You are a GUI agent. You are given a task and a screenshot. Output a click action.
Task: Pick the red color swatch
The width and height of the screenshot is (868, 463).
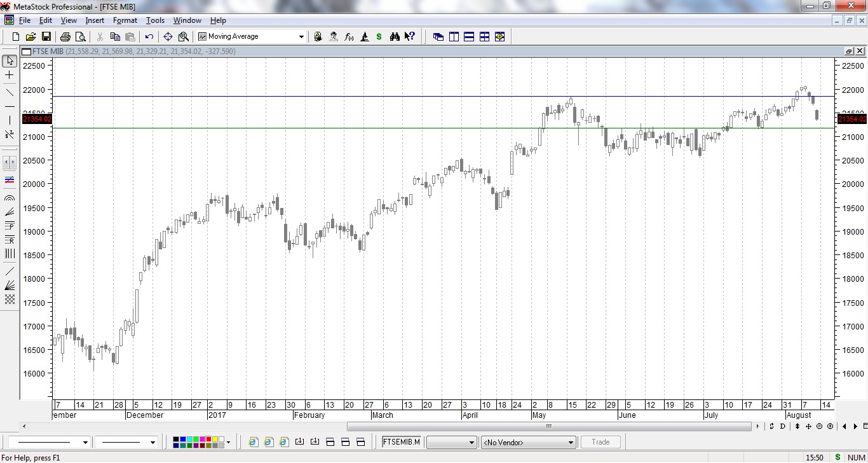point(208,439)
